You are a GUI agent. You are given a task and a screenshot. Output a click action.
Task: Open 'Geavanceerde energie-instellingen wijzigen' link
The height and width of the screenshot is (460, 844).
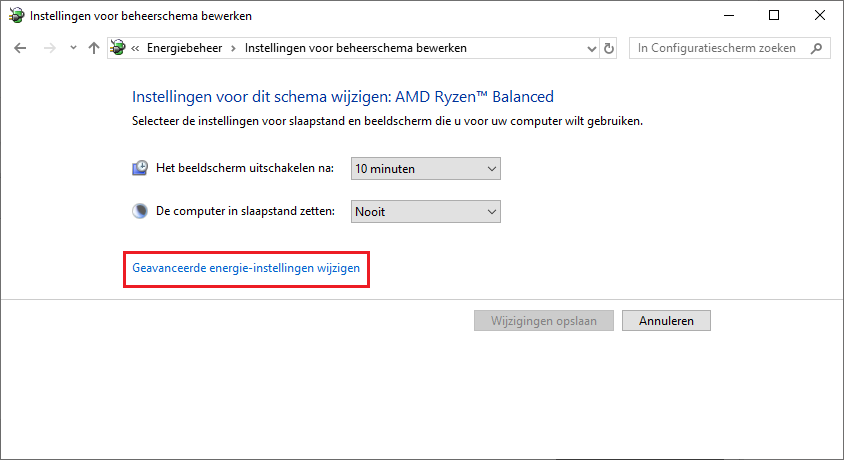(x=246, y=268)
